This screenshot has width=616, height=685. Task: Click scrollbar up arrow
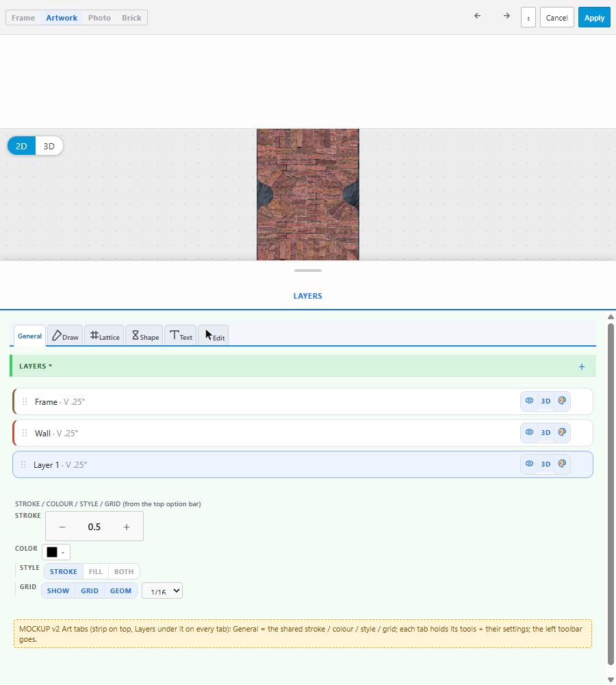(611, 316)
